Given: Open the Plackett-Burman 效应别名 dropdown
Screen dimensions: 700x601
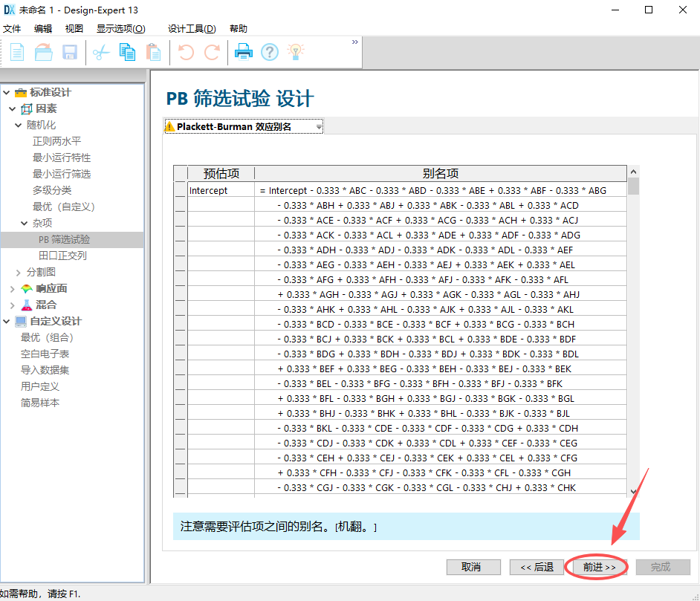Looking at the screenshot, I should 319,126.
